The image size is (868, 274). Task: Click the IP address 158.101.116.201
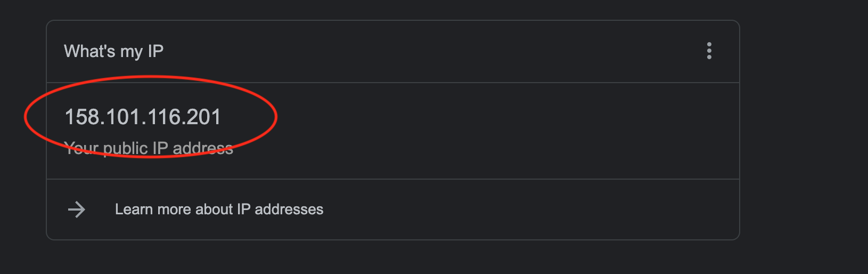pos(143,117)
